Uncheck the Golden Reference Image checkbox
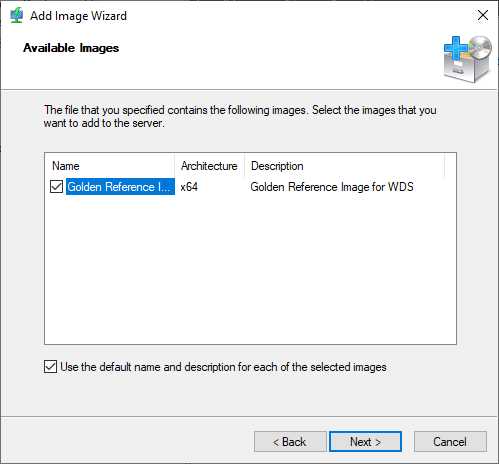499x464 pixels. point(56,187)
